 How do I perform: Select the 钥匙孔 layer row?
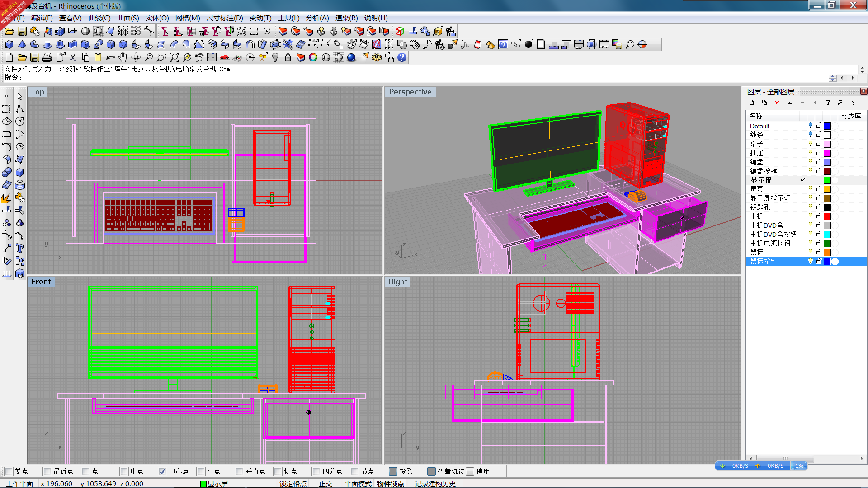[x=806, y=207]
